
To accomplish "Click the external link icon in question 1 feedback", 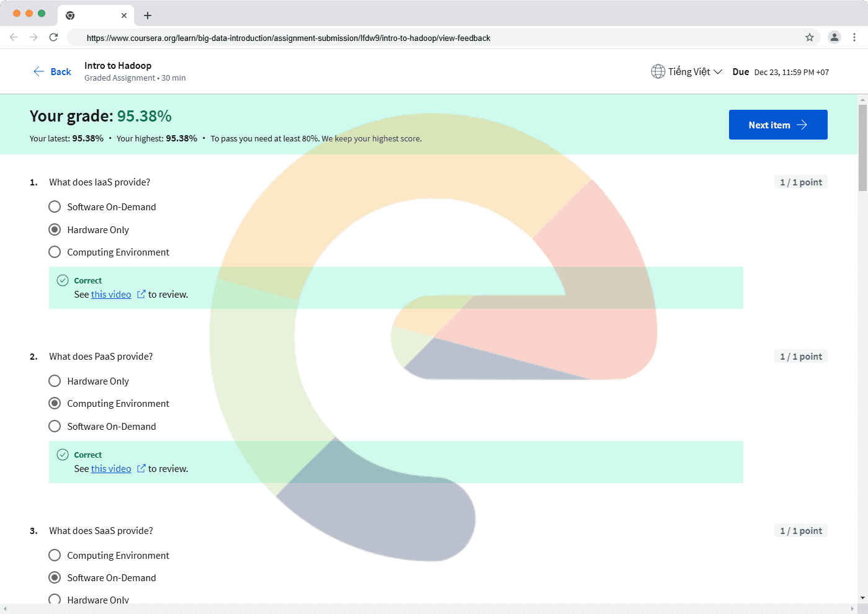I will point(141,294).
